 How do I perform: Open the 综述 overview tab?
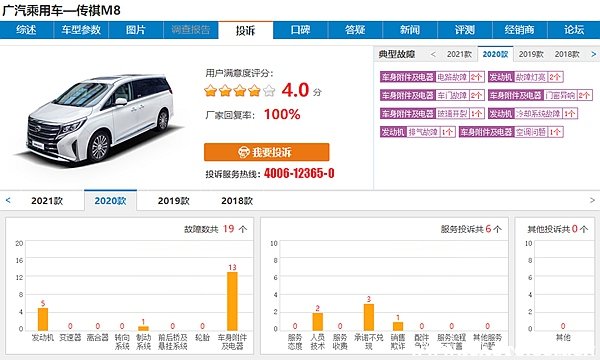pyautogui.click(x=26, y=30)
